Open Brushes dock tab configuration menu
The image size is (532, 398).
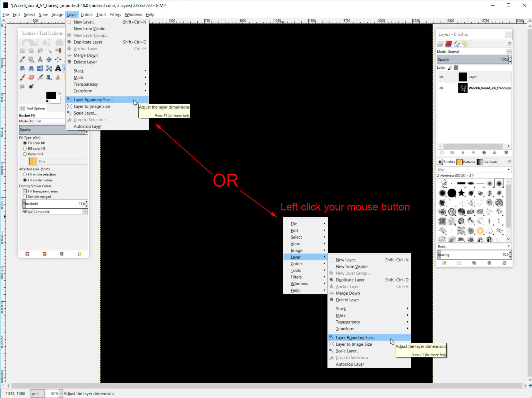pos(509,162)
